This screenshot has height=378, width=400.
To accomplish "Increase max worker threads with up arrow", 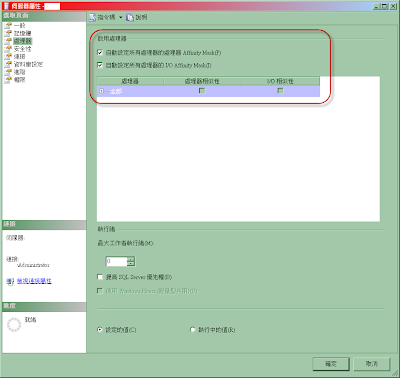I will (131, 259).
